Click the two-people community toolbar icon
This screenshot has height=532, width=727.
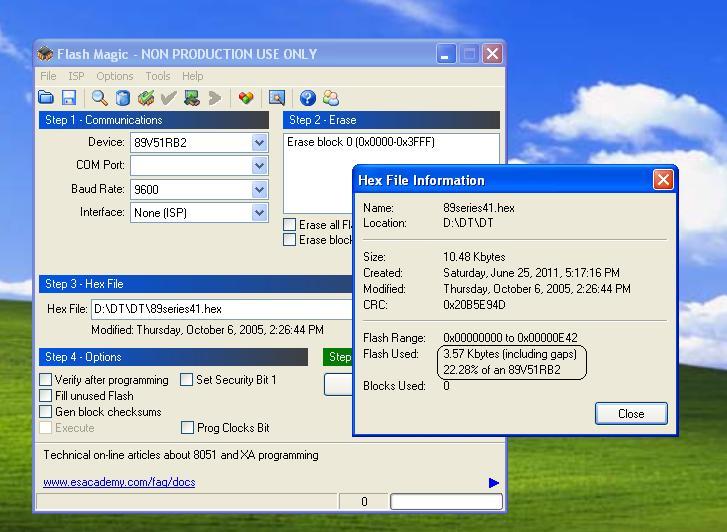(331, 98)
